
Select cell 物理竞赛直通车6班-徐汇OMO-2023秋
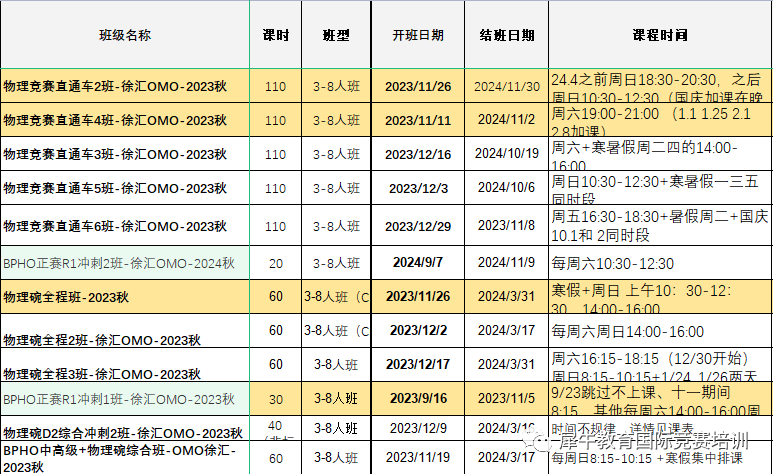(x=125, y=225)
